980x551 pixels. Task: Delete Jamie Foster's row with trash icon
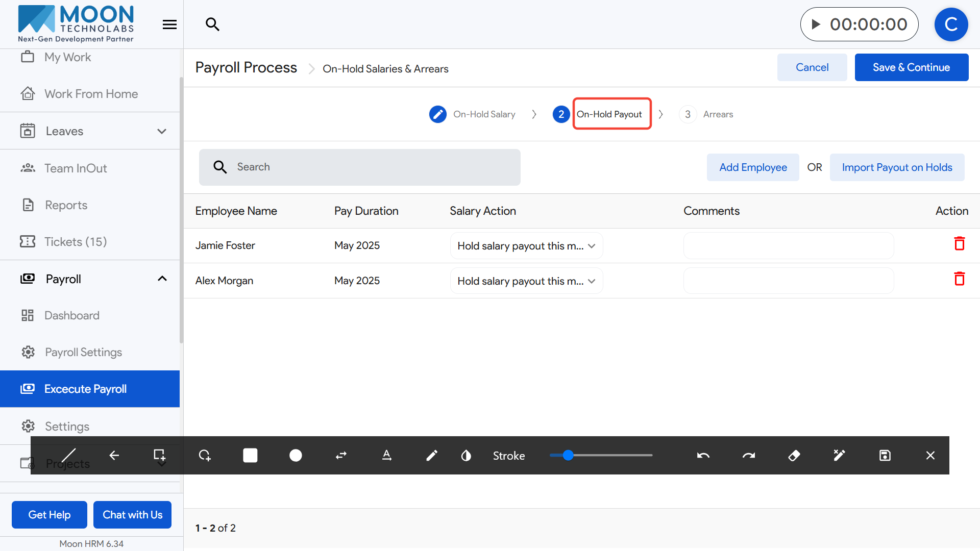(x=959, y=244)
